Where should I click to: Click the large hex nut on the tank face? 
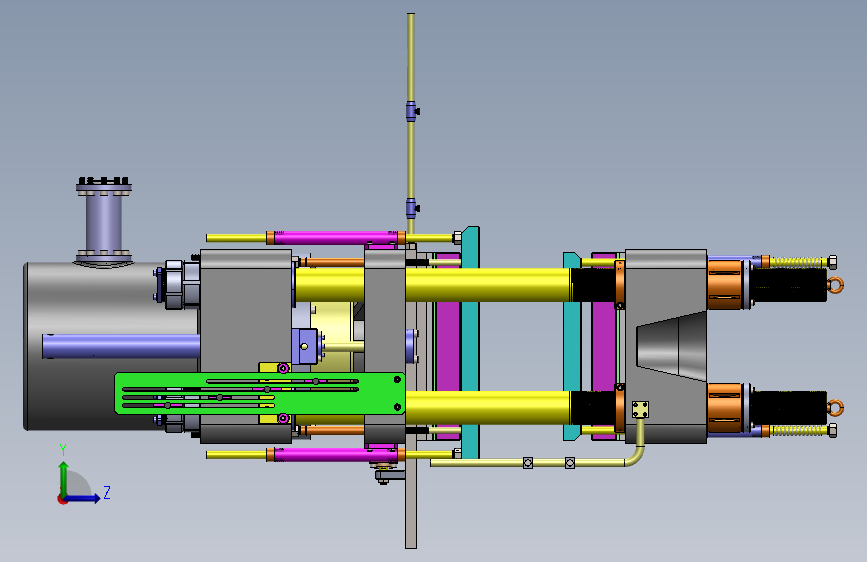tap(174, 285)
